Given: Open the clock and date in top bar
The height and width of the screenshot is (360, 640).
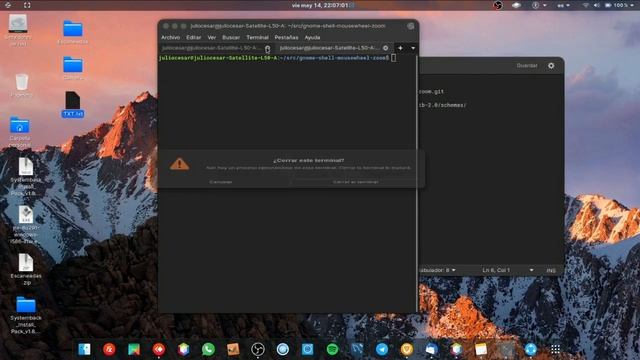Looking at the screenshot, I should [320, 5].
